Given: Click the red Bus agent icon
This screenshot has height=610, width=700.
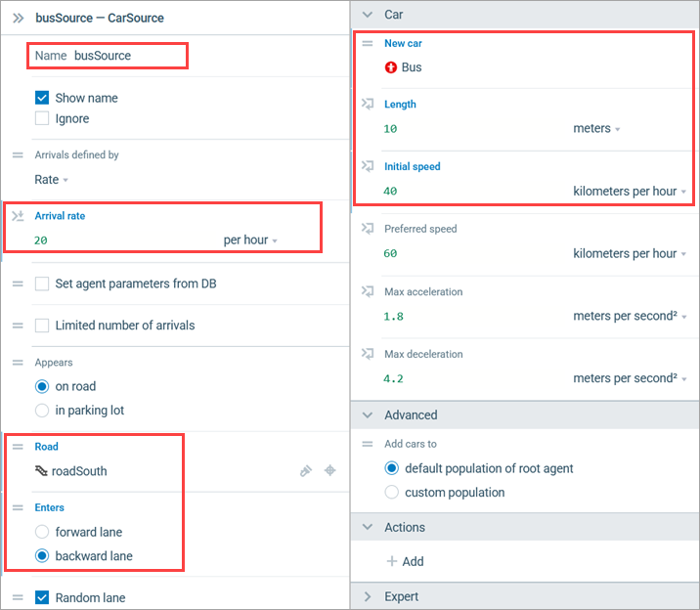Looking at the screenshot, I should 392,67.
